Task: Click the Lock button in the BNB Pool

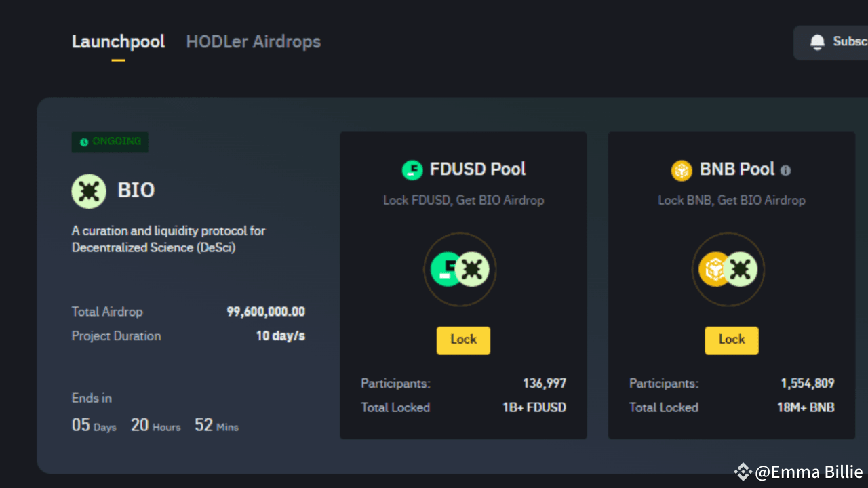Action: (x=731, y=340)
